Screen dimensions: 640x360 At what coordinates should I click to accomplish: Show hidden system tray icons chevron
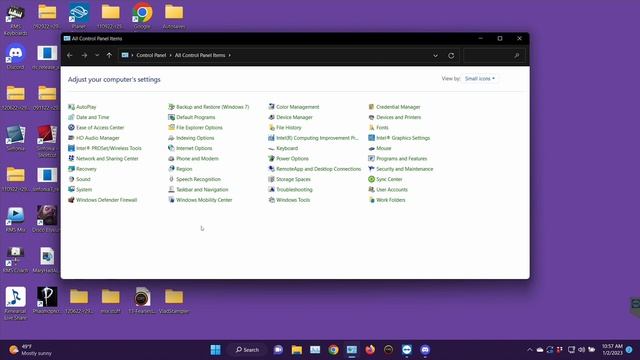coord(530,350)
